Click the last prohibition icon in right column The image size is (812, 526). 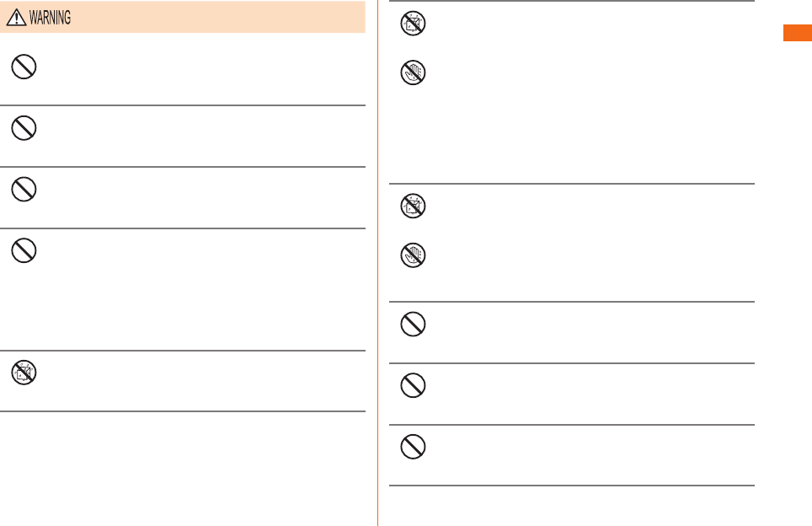point(414,447)
